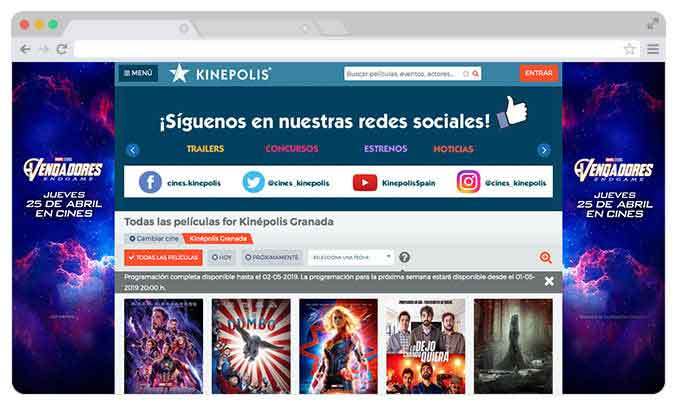Open the MENÚ navigation button
Screen dimensions: 680x410
pos(138,73)
